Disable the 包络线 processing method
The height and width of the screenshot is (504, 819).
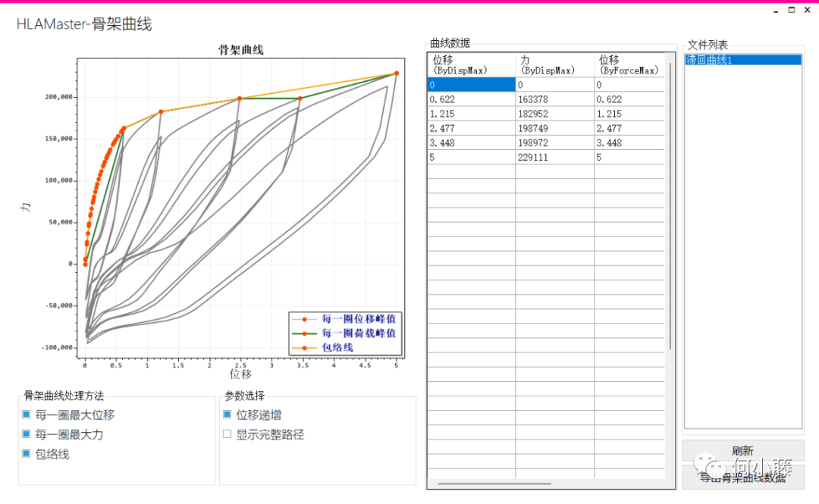point(28,452)
